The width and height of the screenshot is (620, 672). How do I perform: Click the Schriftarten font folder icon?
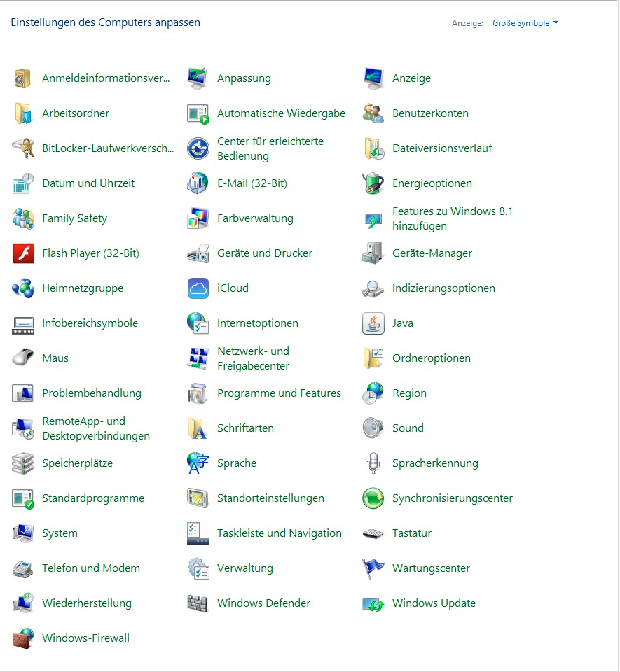pyautogui.click(x=198, y=428)
